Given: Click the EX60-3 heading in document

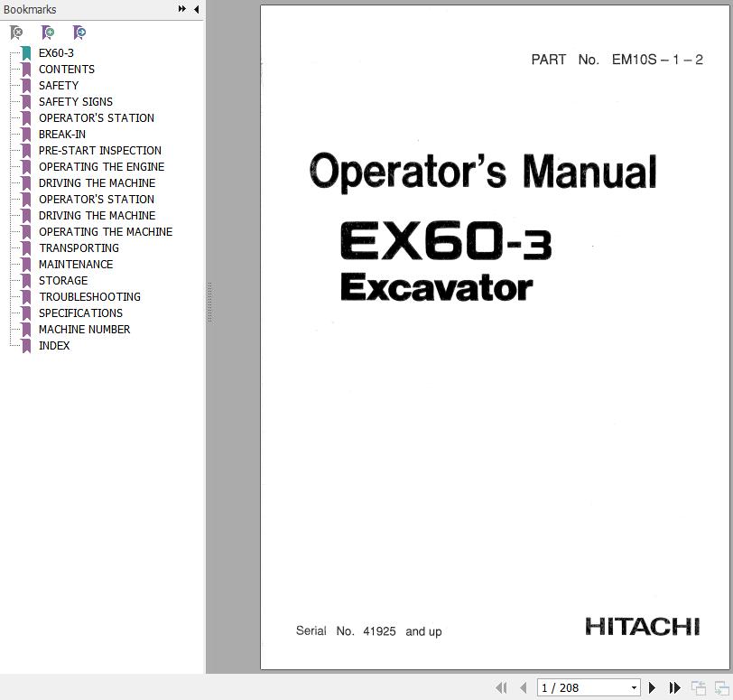Looking at the screenshot, I should [446, 240].
